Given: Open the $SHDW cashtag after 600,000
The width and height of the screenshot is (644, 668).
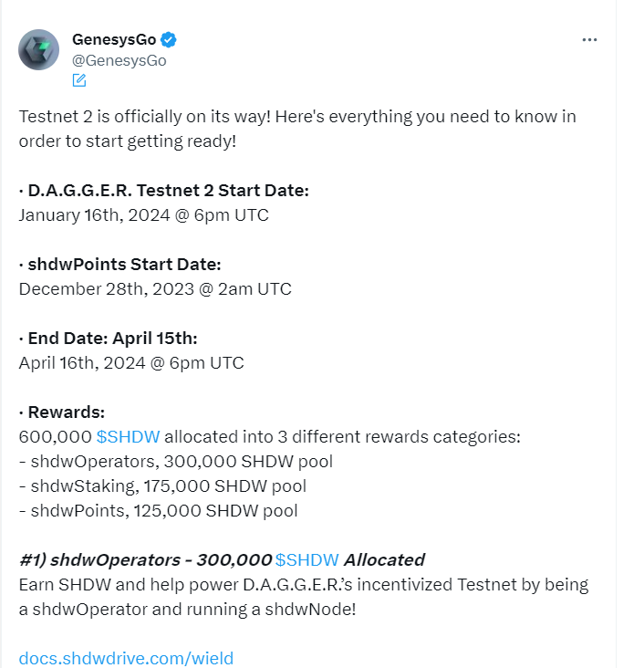Looking at the screenshot, I should (128, 436).
